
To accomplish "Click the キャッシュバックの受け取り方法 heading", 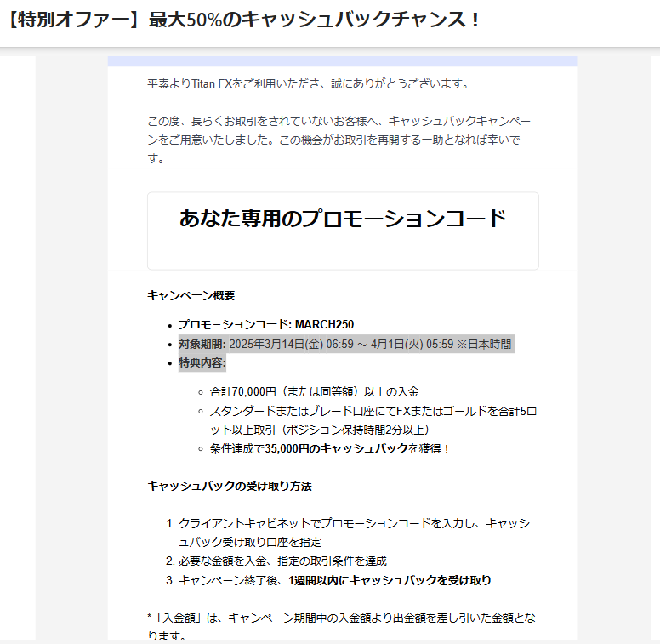I will point(230,486).
